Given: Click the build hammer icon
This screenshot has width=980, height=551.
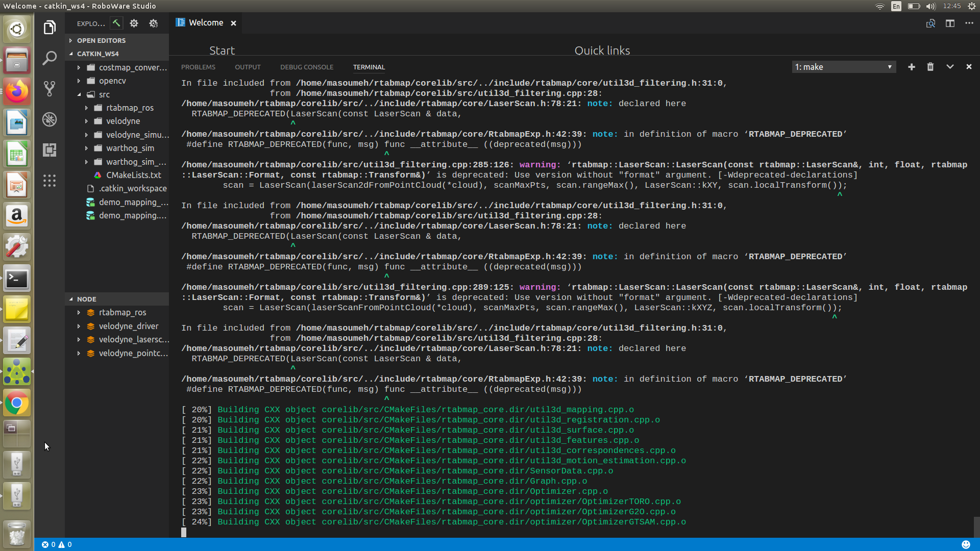Looking at the screenshot, I should point(116,23).
